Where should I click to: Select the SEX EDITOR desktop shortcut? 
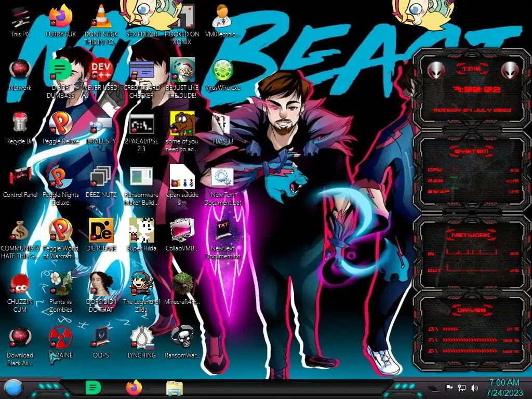tap(141, 21)
